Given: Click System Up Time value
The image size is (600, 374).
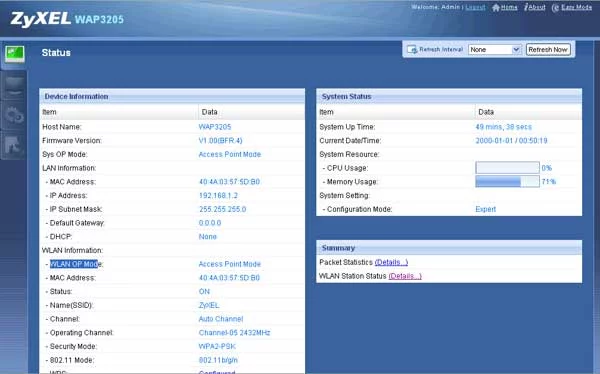Looking at the screenshot, I should click(x=504, y=127).
